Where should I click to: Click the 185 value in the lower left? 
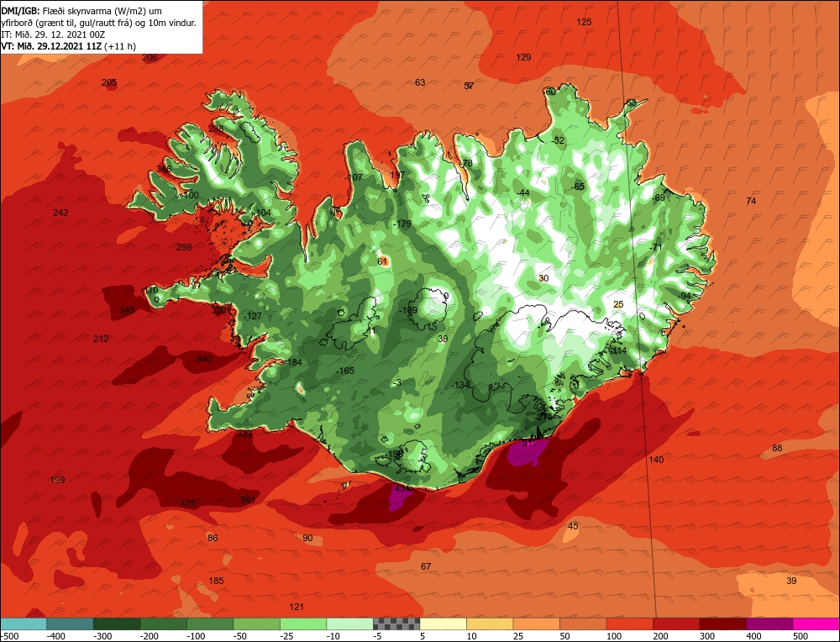pyautogui.click(x=216, y=581)
